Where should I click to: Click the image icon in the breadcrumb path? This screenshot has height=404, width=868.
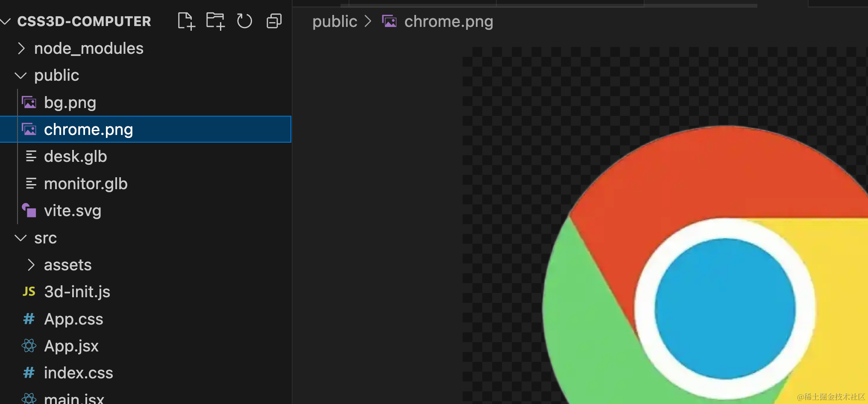click(x=389, y=21)
